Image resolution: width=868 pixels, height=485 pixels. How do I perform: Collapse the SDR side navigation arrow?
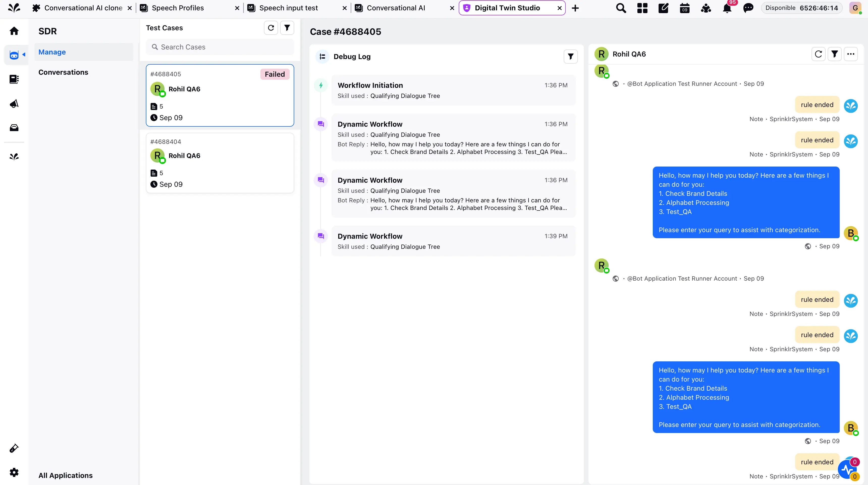pos(24,54)
